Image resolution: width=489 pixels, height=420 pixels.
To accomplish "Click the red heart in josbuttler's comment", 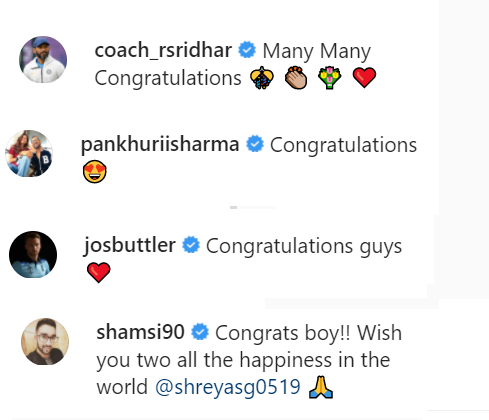I will (99, 272).
